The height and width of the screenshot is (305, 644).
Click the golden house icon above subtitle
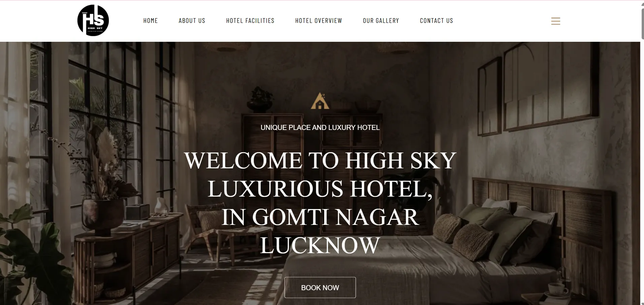tap(320, 101)
